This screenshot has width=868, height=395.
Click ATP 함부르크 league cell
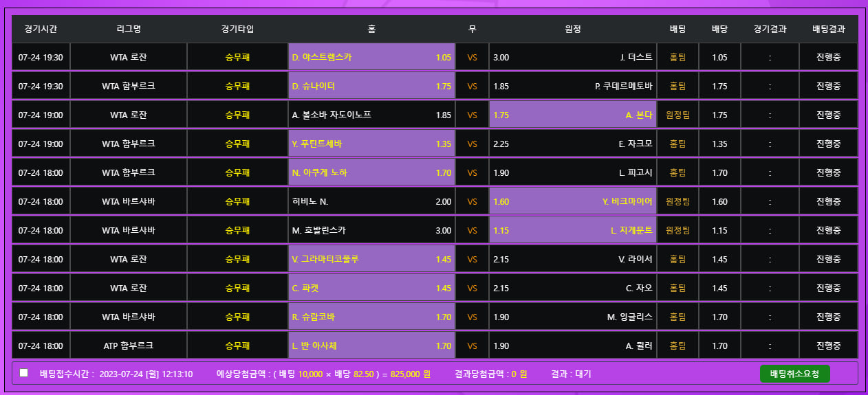tap(129, 346)
